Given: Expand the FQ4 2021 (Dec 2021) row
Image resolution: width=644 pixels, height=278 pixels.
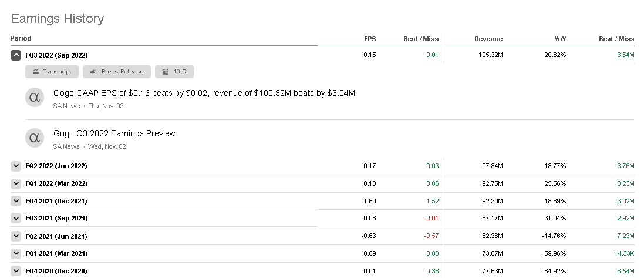Looking at the screenshot, I should point(16,201).
